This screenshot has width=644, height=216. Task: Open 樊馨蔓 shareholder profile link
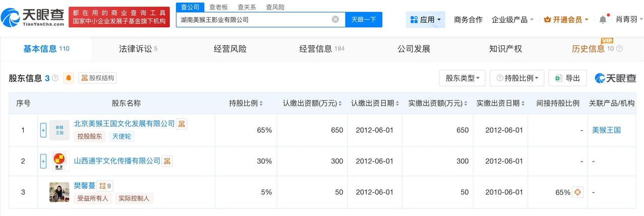click(85, 186)
